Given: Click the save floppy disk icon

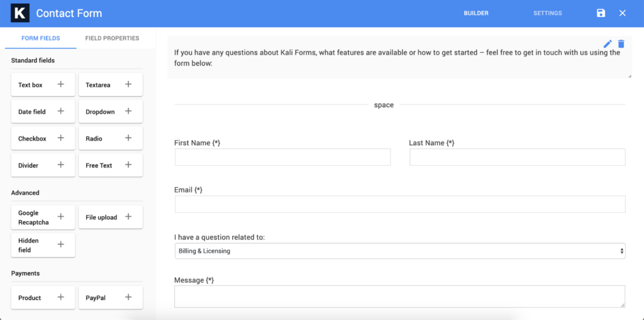Looking at the screenshot, I should pos(601,13).
